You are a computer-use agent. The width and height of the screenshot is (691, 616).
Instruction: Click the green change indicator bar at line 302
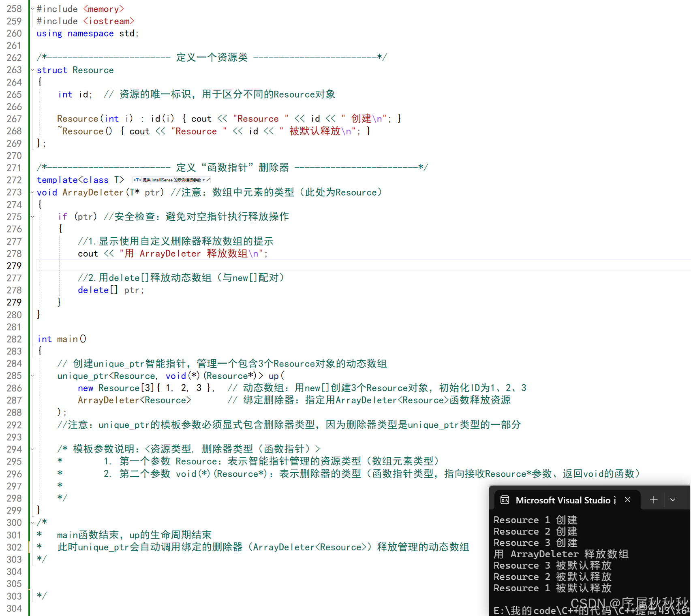tap(30, 547)
